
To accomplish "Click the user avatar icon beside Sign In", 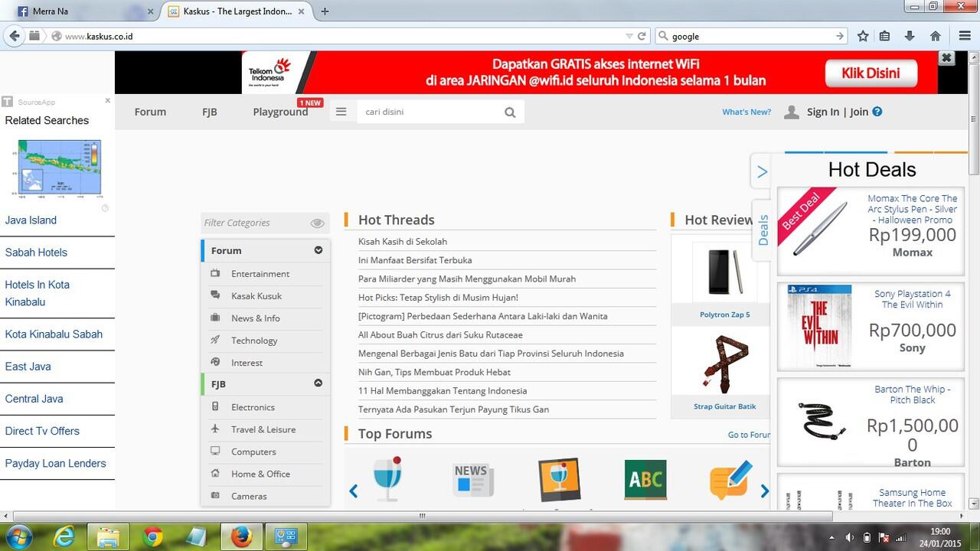I will point(792,112).
